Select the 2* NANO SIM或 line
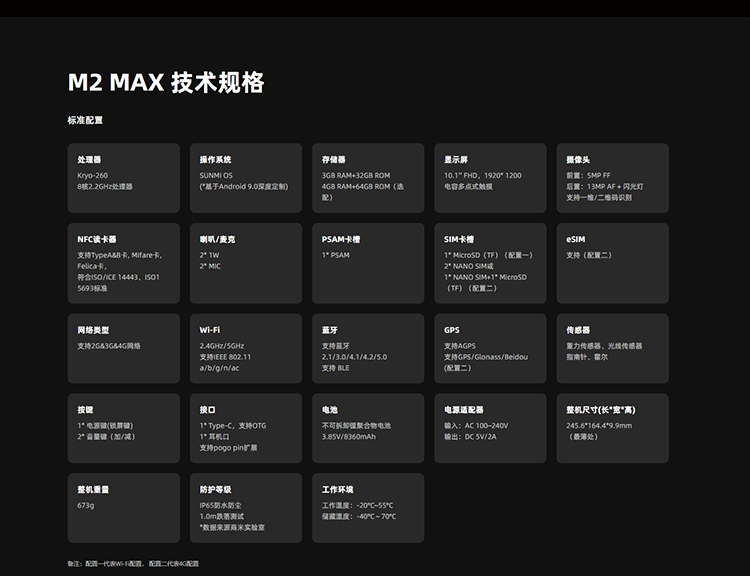 469,266
